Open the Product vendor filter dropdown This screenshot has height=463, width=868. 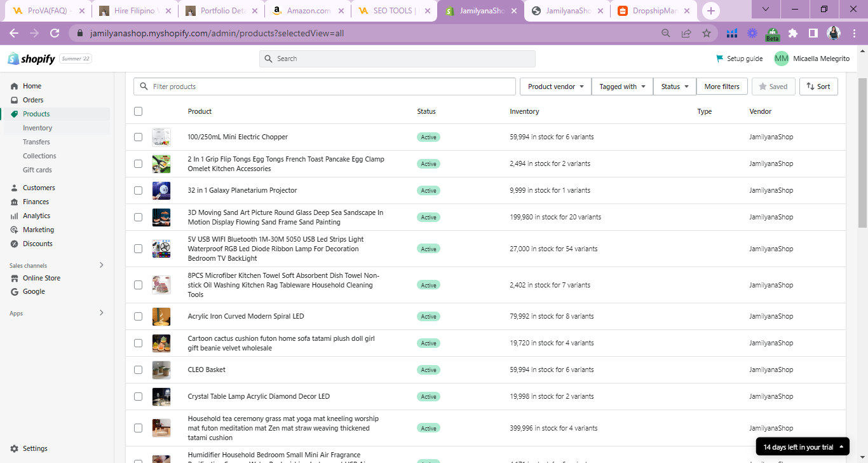coord(555,86)
